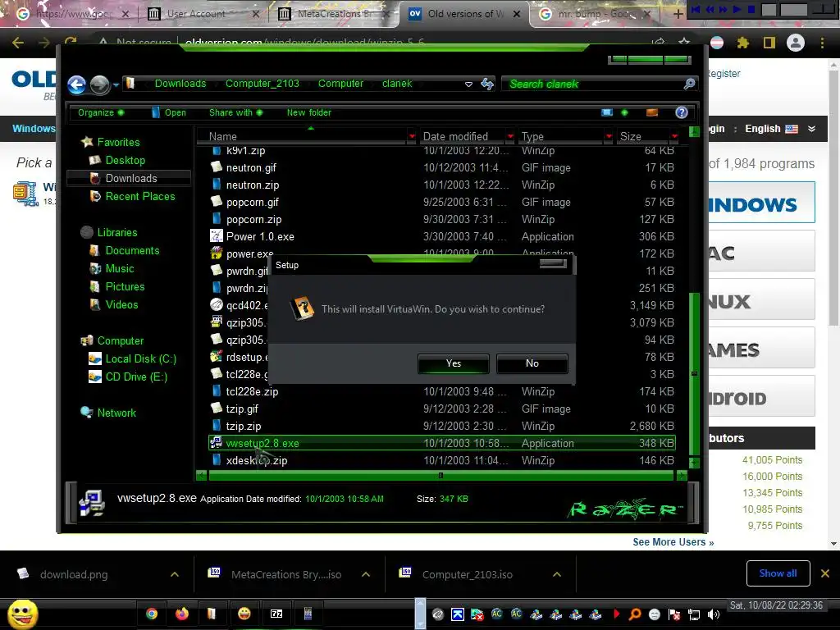This screenshot has height=630, width=840.
Task: Open the Type column filter dropdown
Action: click(x=608, y=137)
